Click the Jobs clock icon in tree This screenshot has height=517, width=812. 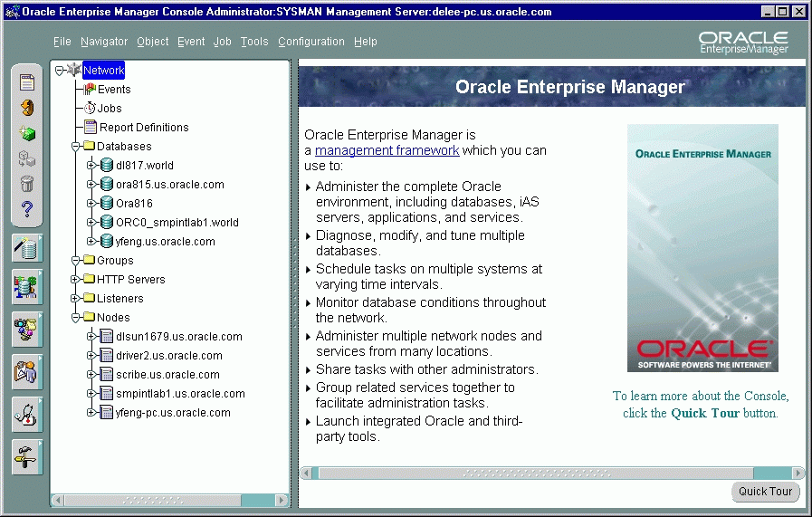(x=90, y=109)
